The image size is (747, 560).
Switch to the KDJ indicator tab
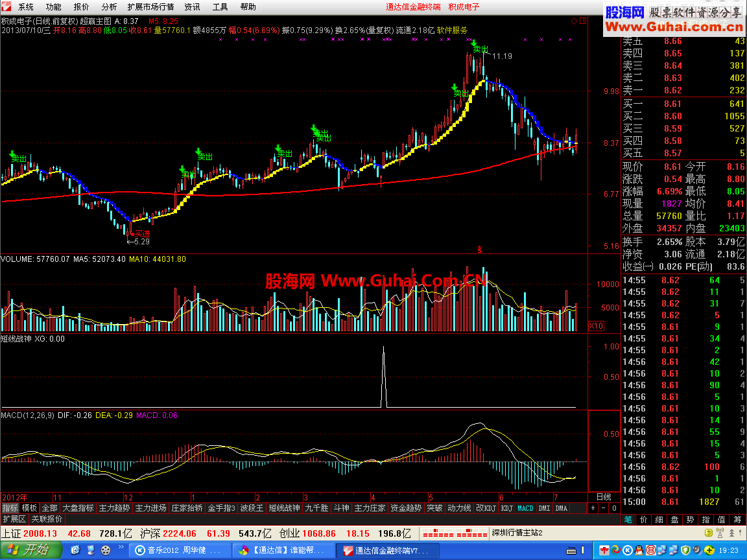click(x=507, y=508)
